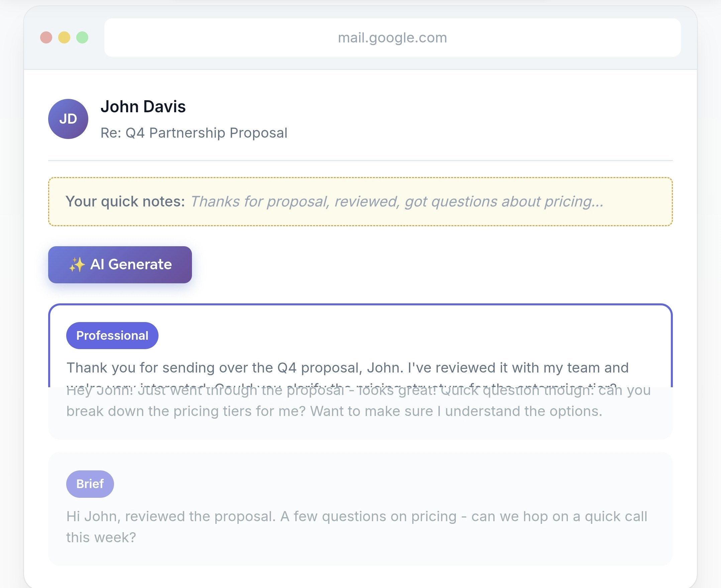Click the dashed quick notes box border
The height and width of the screenshot is (588, 721).
(360, 179)
